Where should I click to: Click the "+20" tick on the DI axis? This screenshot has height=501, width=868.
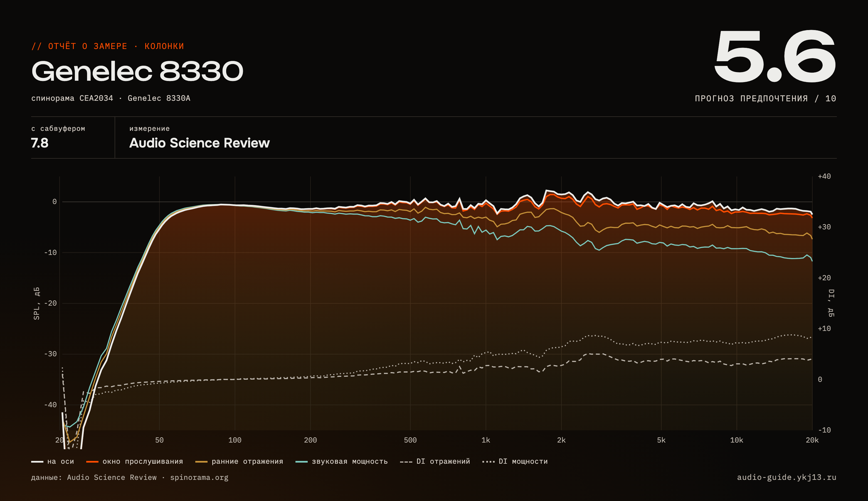pos(824,278)
